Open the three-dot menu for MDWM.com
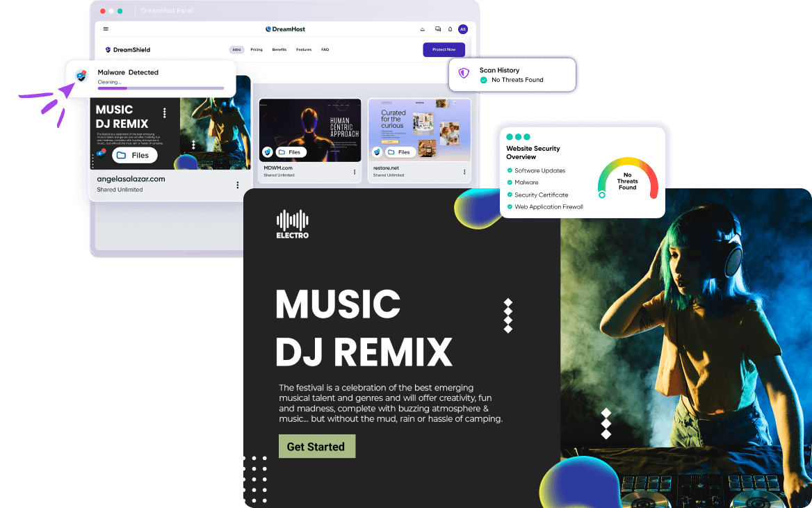 pyautogui.click(x=355, y=172)
